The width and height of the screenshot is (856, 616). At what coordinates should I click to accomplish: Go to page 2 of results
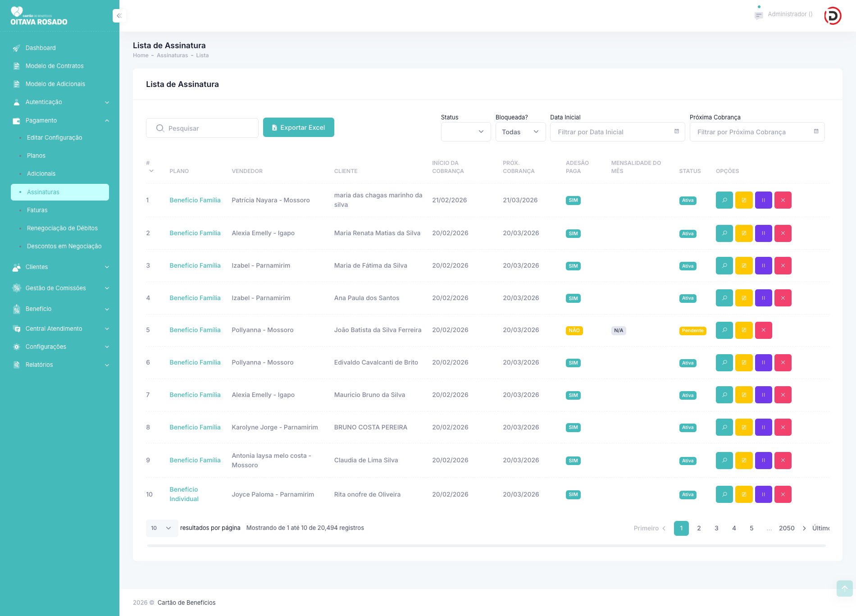click(x=699, y=528)
